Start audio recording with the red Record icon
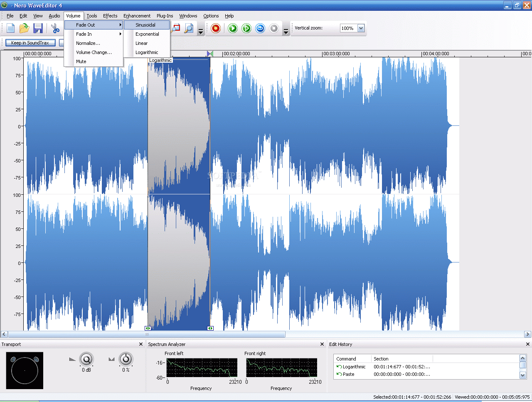 215,28
